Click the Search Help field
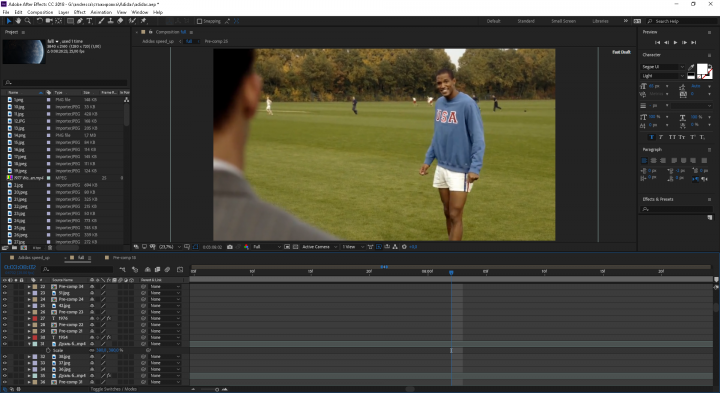This screenshot has width=720, height=393. (681, 21)
